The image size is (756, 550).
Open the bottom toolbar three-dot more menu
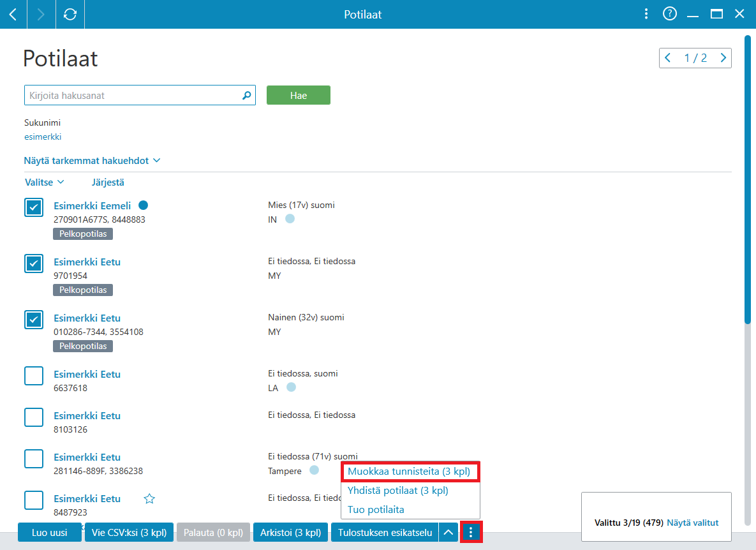point(471,532)
